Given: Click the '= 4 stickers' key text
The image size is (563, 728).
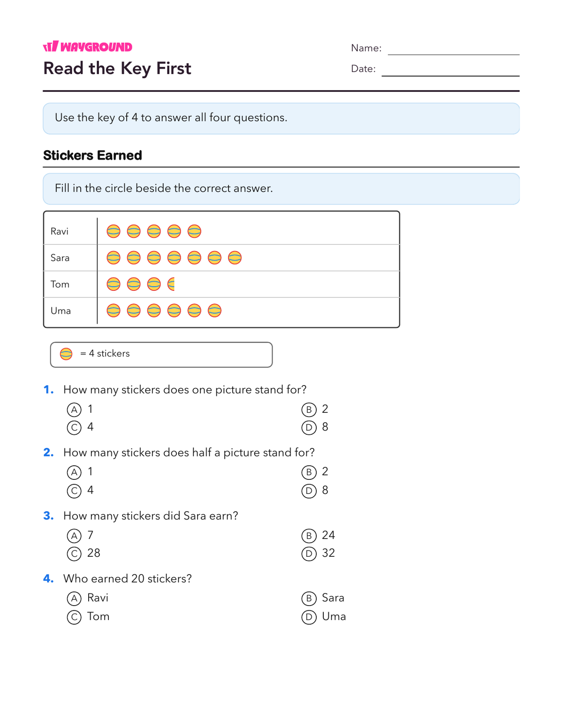Looking at the screenshot, I should tap(105, 354).
